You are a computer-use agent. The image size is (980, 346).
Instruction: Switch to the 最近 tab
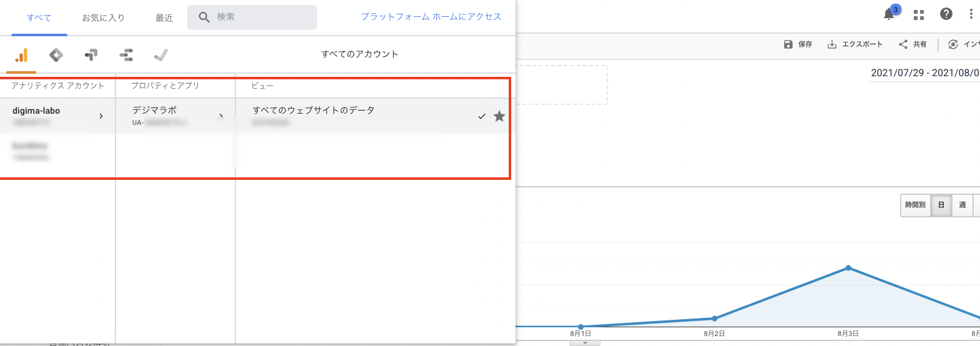click(164, 18)
